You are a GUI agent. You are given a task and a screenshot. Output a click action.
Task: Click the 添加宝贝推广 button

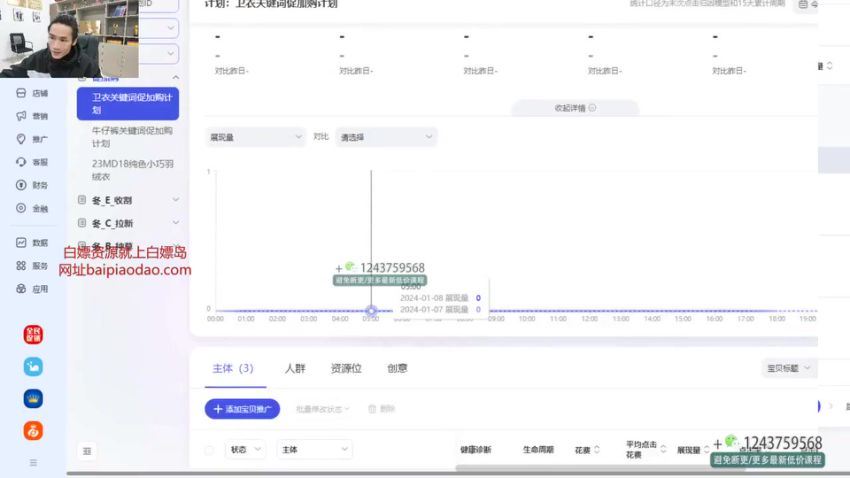242,409
